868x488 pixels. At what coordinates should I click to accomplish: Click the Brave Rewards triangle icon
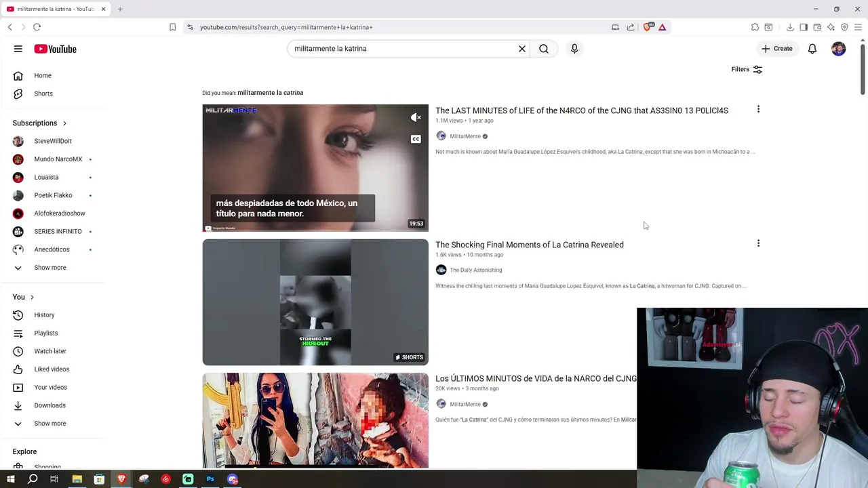tap(662, 27)
